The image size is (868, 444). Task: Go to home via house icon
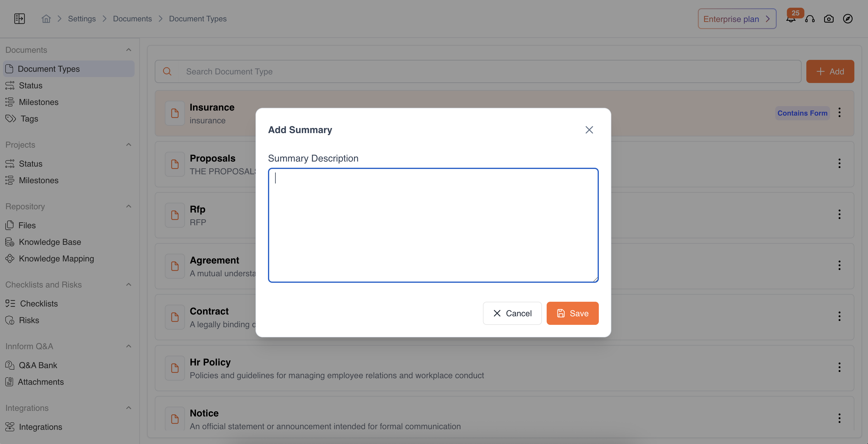point(46,19)
